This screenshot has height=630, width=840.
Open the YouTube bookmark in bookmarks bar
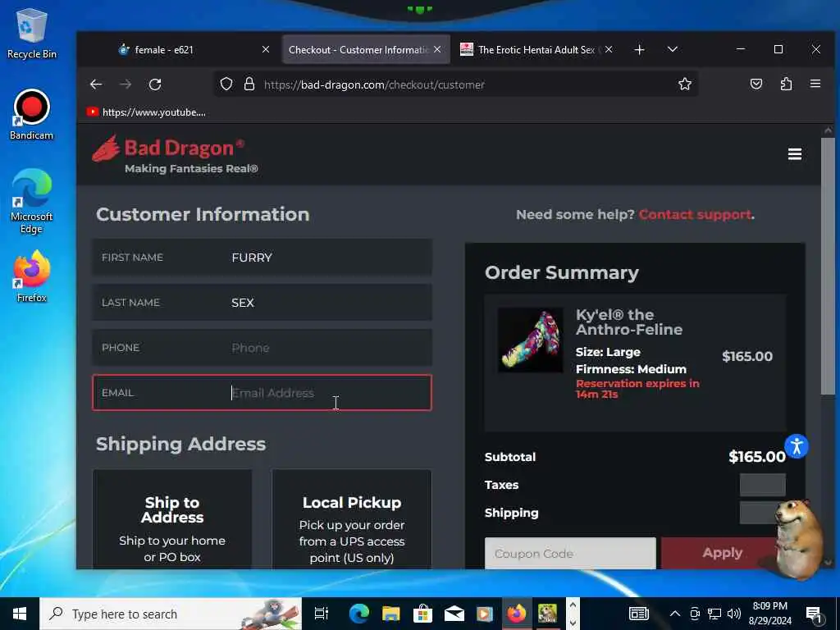pyautogui.click(x=146, y=112)
